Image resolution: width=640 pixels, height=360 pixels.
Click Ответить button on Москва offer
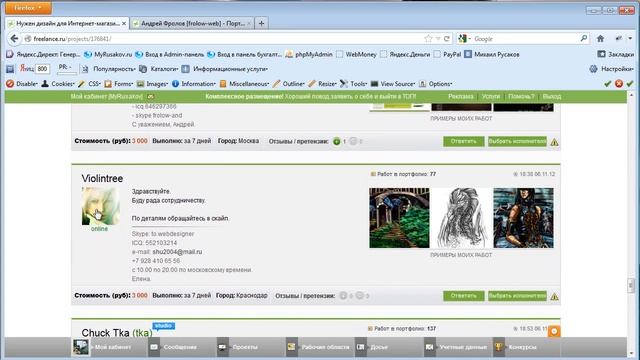pos(464,141)
